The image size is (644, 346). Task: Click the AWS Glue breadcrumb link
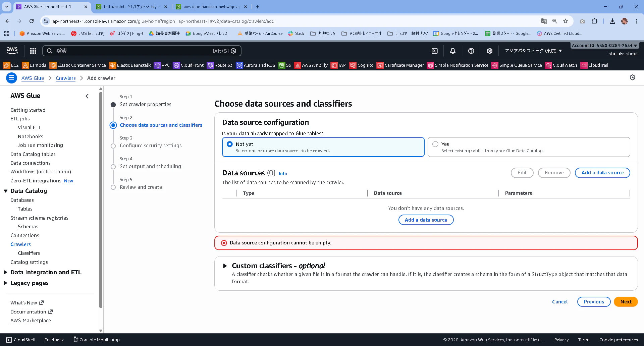click(x=33, y=78)
